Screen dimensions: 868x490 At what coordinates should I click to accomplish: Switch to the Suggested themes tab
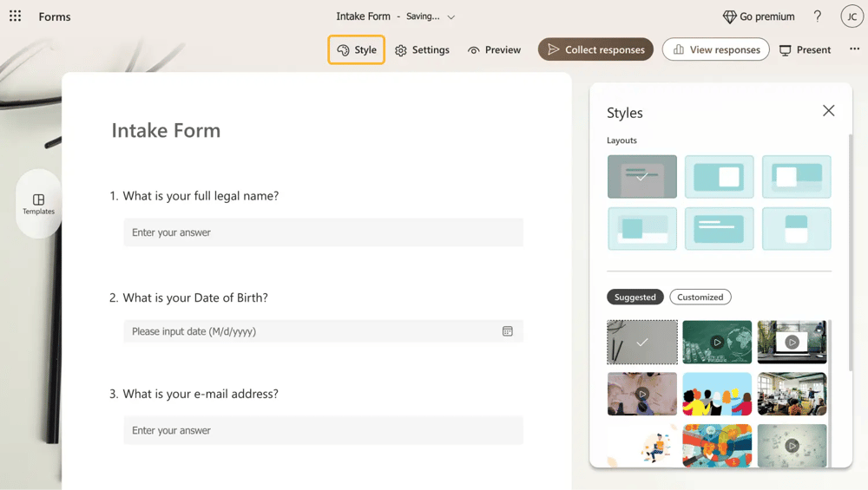tap(635, 297)
